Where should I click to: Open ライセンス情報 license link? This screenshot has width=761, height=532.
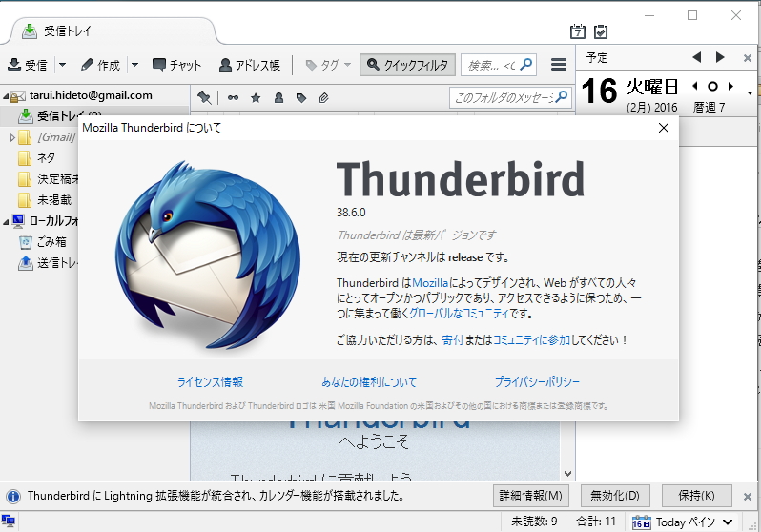pos(210,382)
